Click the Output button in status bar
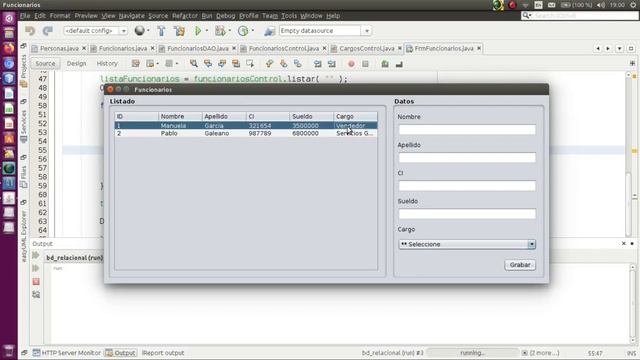 120,353
